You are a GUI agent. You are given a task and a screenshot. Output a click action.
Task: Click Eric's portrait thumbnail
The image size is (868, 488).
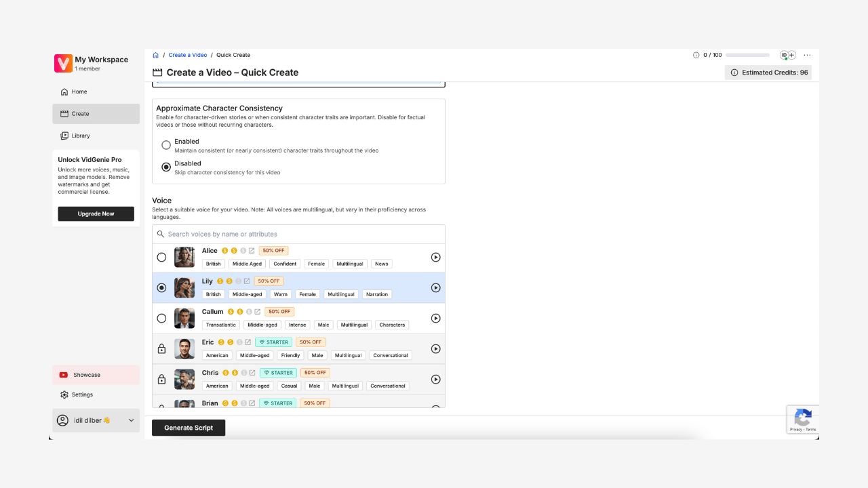point(184,348)
